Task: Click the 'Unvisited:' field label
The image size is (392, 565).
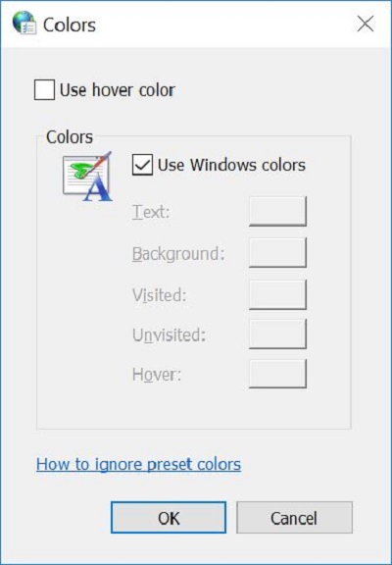Action: click(169, 334)
